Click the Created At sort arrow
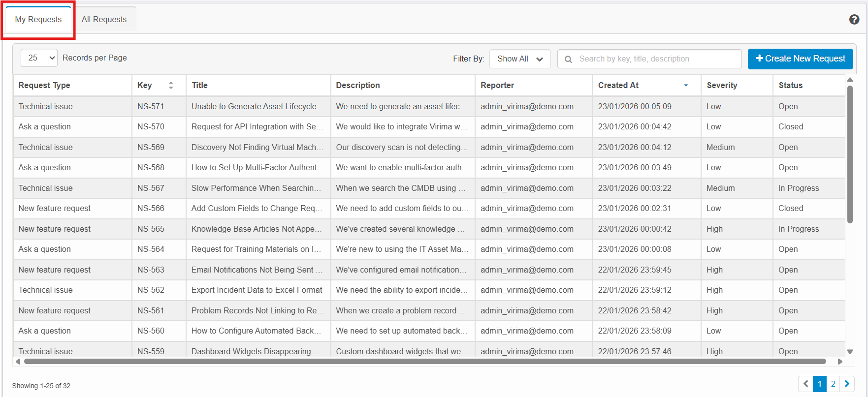The height and width of the screenshot is (397, 868). [x=686, y=85]
